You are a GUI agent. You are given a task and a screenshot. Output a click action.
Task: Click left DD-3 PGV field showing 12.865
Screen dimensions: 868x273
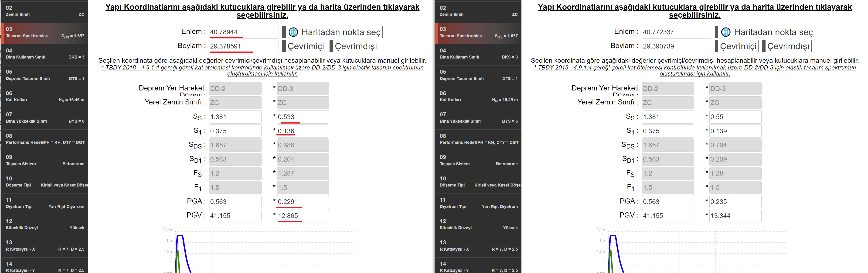(303, 216)
